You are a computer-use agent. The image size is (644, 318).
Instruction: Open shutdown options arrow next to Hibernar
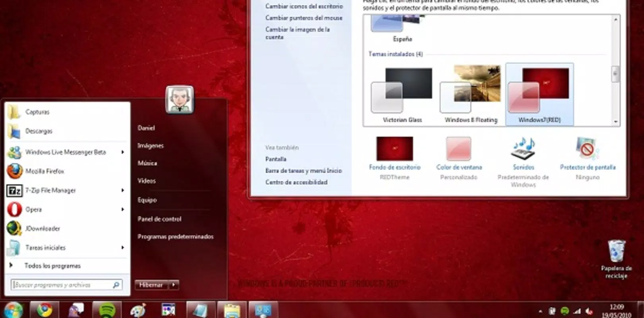click(x=174, y=285)
